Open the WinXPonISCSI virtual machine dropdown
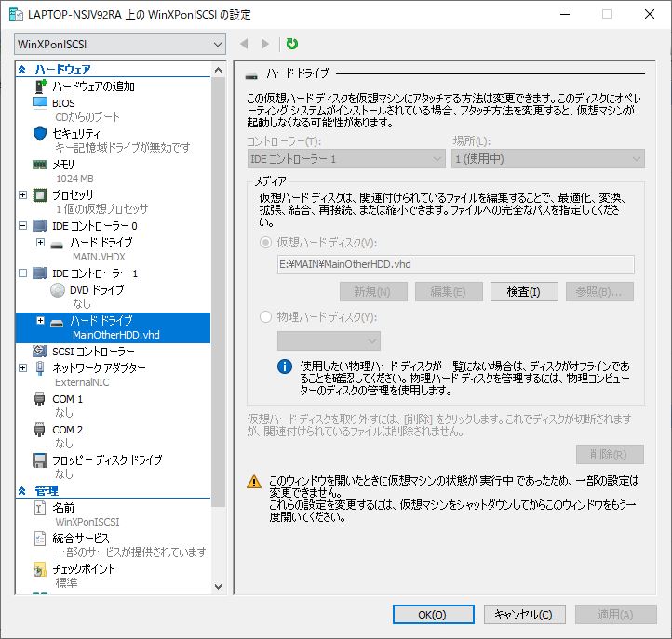 point(120,44)
